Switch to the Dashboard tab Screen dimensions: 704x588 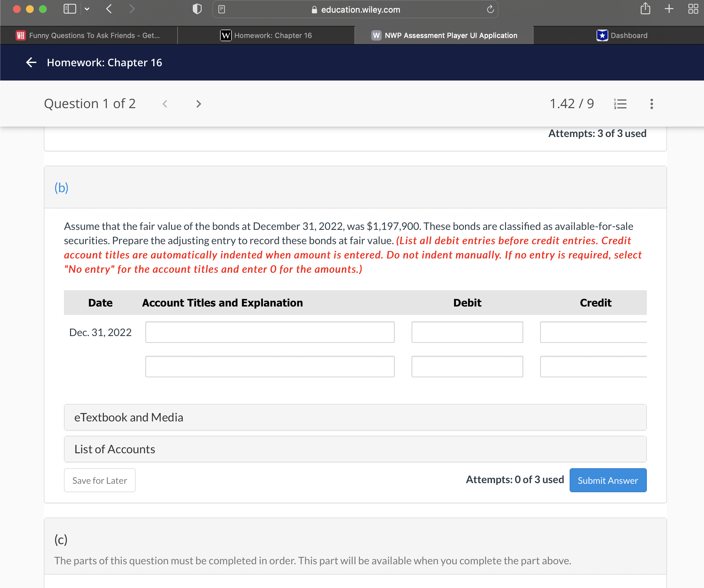pyautogui.click(x=622, y=35)
